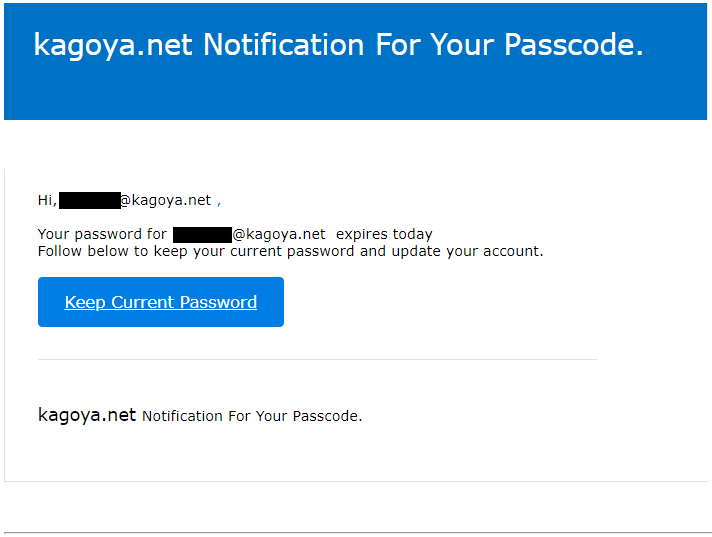Select the redacted block in the password line
Viewport: 712px width, 537px height.
[x=202, y=235]
